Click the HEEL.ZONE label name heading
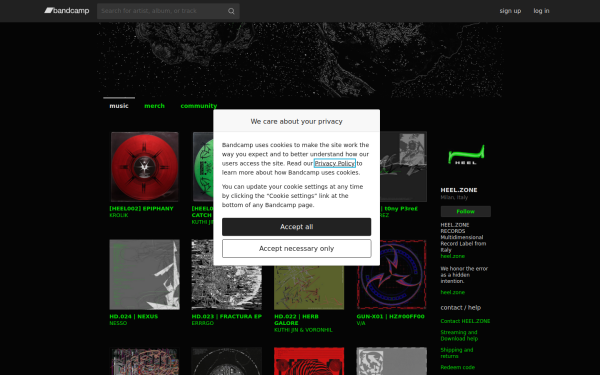This screenshot has height=375, width=600. click(x=459, y=190)
